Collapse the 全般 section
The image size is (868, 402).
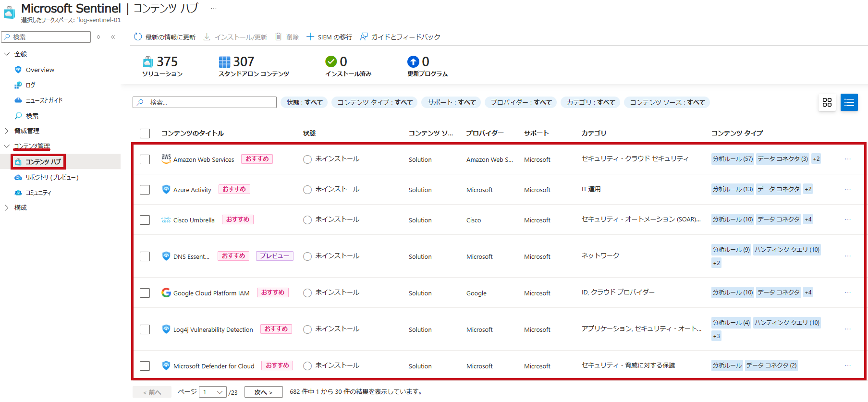tap(7, 54)
